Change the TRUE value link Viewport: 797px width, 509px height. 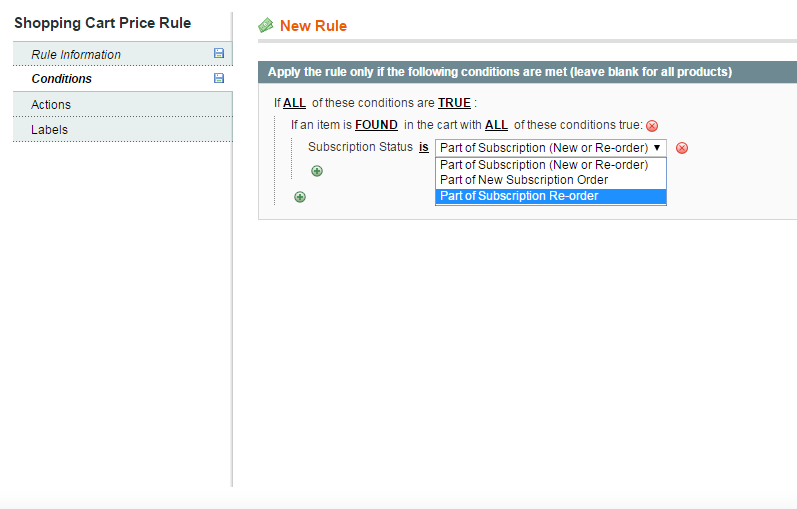coord(454,103)
